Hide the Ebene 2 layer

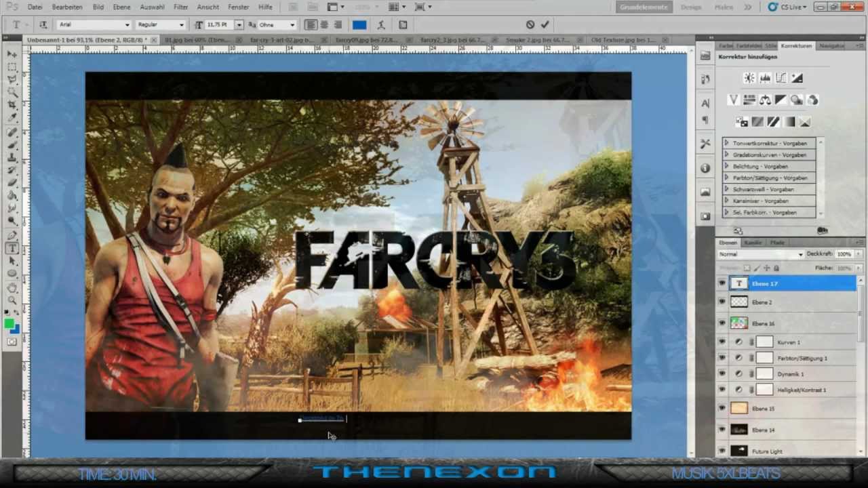tap(722, 302)
